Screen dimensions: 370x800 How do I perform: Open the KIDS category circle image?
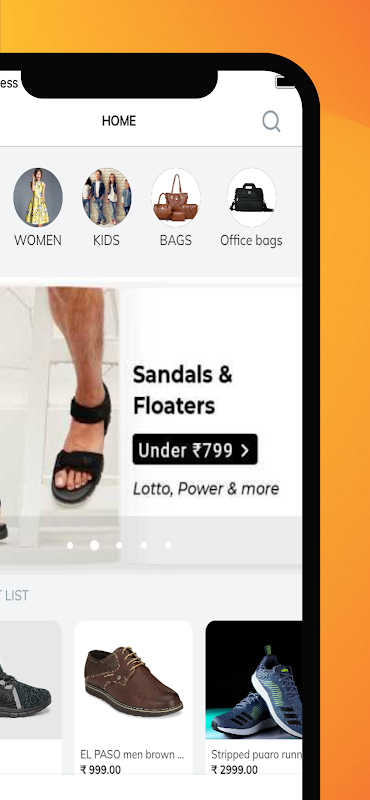106,197
